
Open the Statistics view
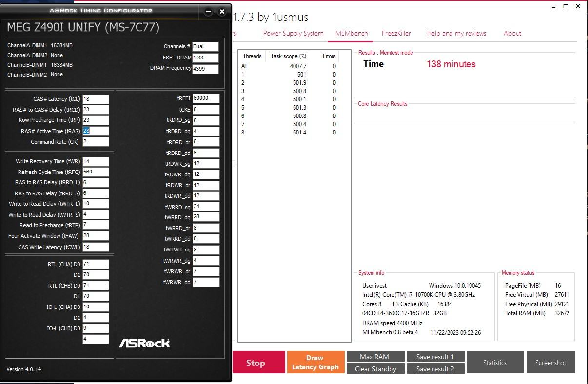point(495,363)
